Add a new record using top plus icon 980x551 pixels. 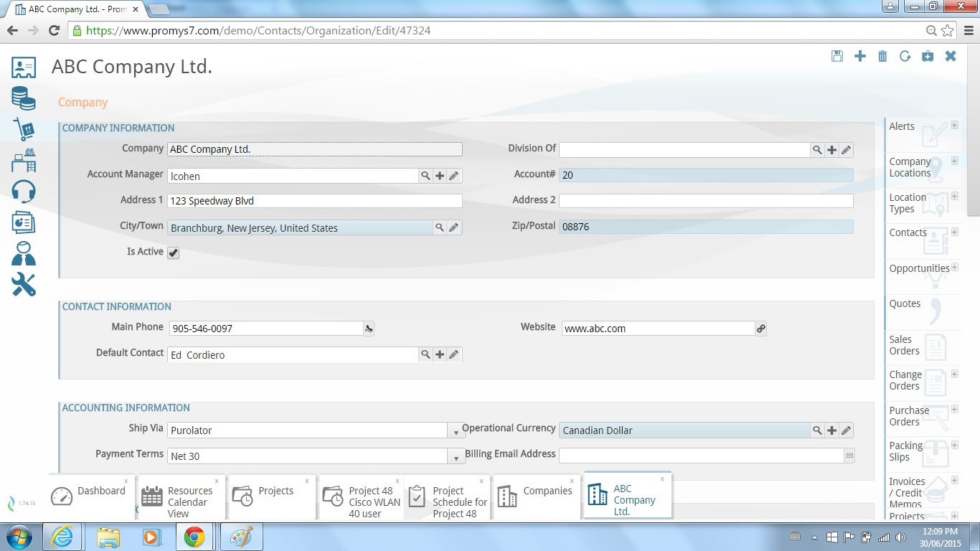point(859,56)
